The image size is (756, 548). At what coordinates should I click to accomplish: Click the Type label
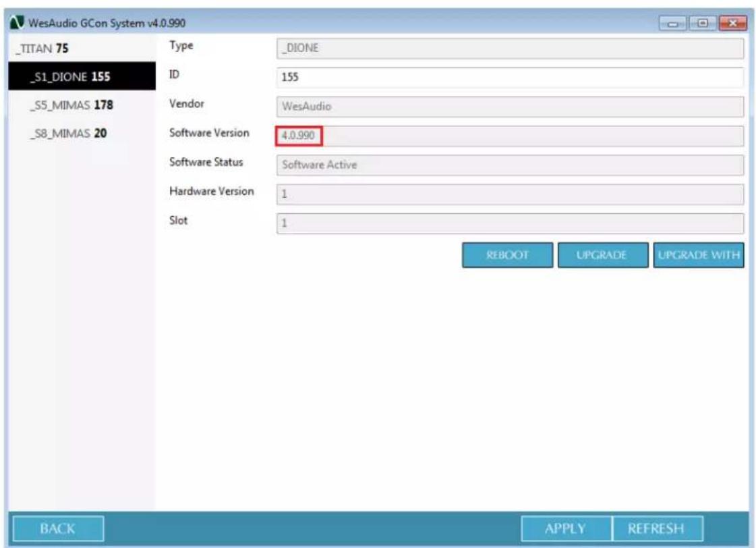[x=181, y=46]
